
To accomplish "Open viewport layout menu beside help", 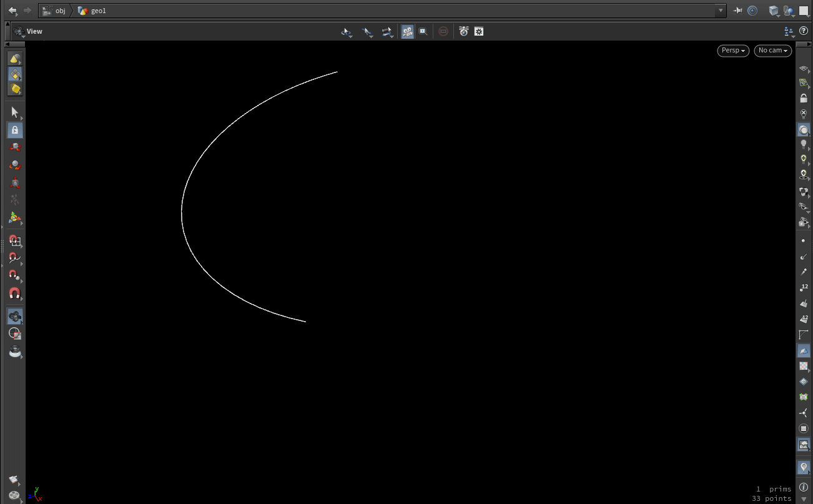I will click(x=789, y=31).
